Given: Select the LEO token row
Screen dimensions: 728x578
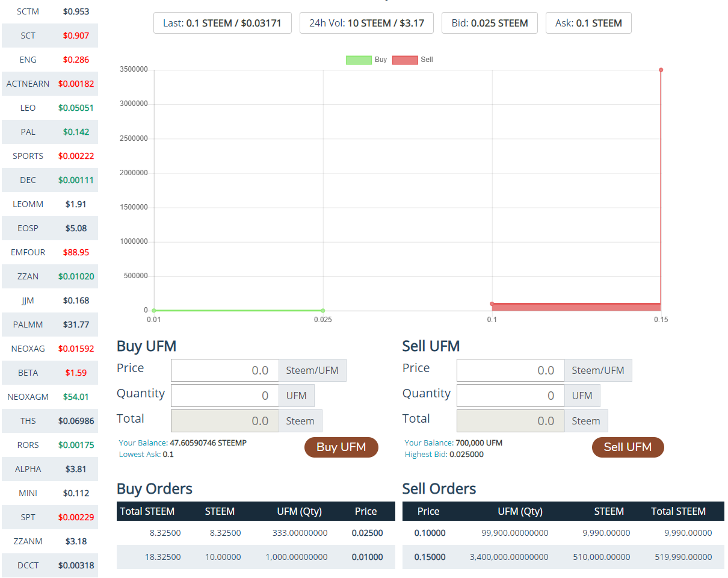Looking at the screenshot, I should coord(50,108).
